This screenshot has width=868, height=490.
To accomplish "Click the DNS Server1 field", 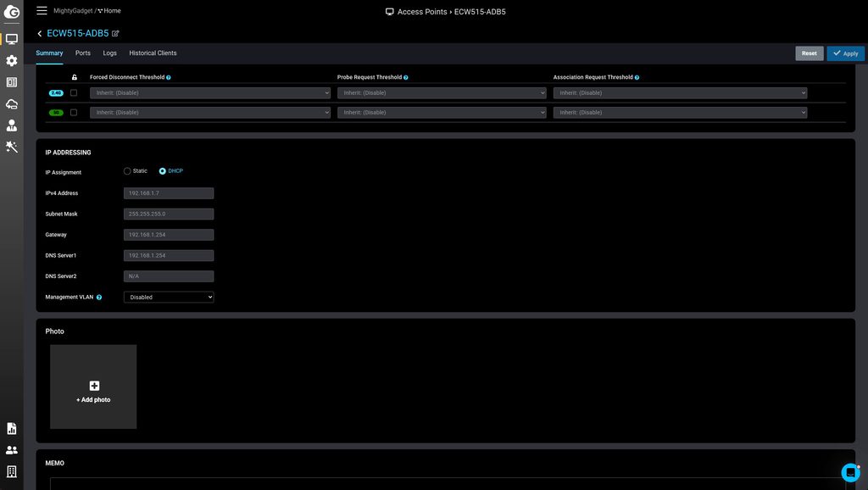I will click(x=169, y=255).
